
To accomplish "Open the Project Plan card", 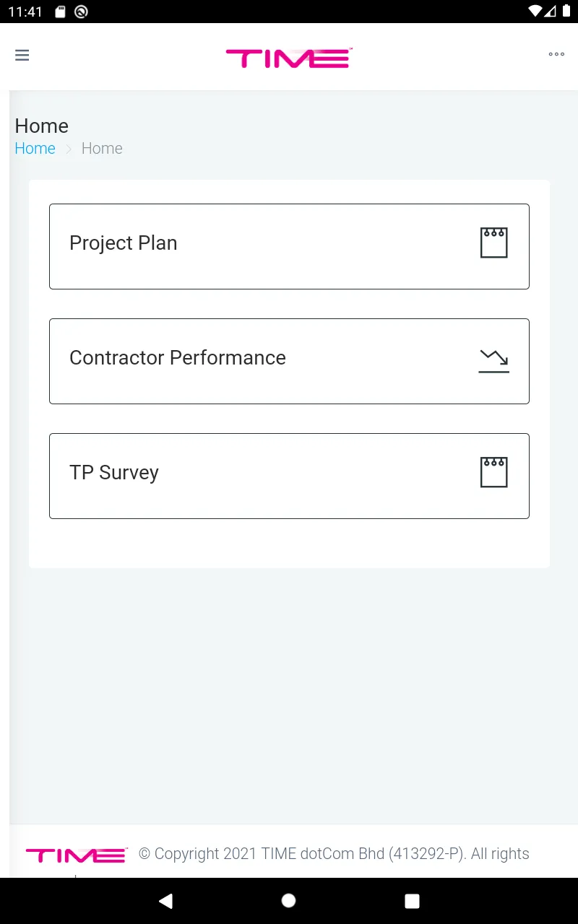I will [289, 246].
